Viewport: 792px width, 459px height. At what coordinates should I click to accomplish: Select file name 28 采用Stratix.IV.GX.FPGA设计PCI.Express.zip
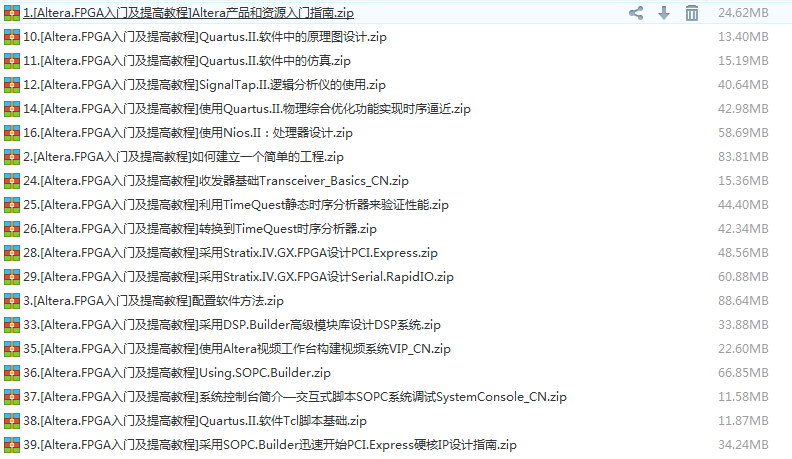pyautogui.click(x=230, y=252)
